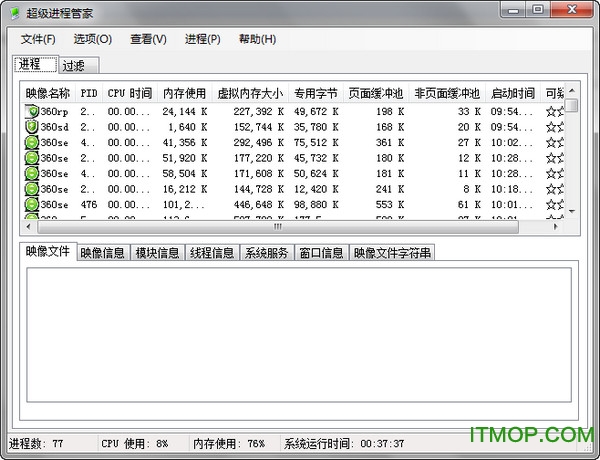This screenshot has height=460, width=600.
Task: Click icon of 360se row using 16,212 K
Action: [32, 189]
